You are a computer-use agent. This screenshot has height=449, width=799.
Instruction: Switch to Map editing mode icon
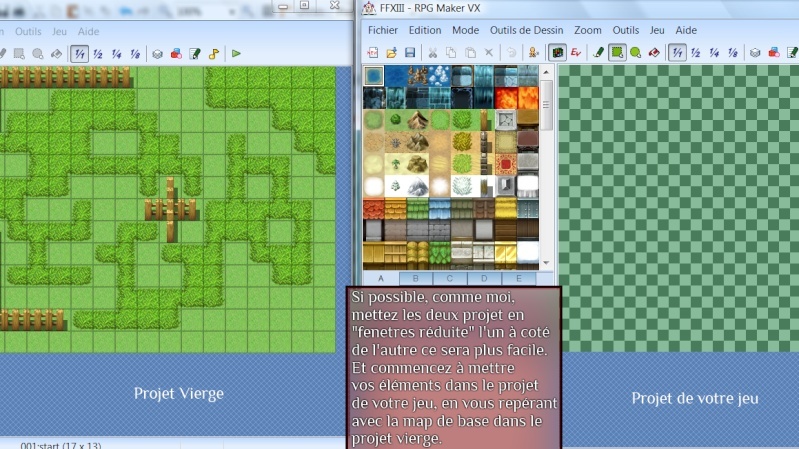pos(557,53)
